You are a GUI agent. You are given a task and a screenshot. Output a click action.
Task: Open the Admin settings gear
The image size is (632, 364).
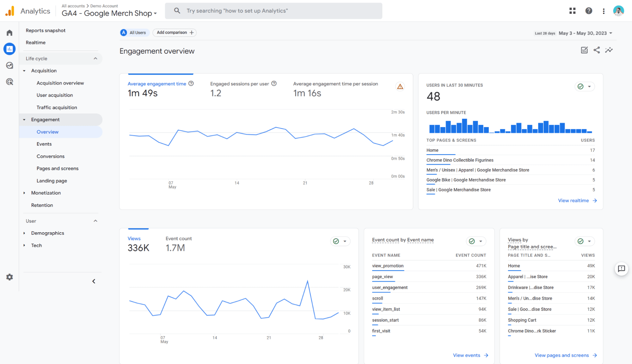click(x=9, y=277)
